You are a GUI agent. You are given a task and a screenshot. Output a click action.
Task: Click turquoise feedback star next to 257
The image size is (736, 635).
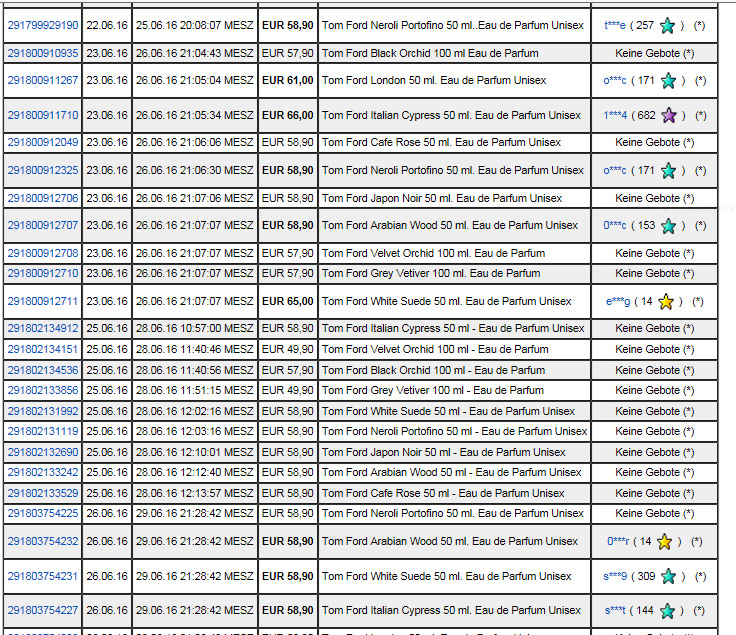(667, 25)
